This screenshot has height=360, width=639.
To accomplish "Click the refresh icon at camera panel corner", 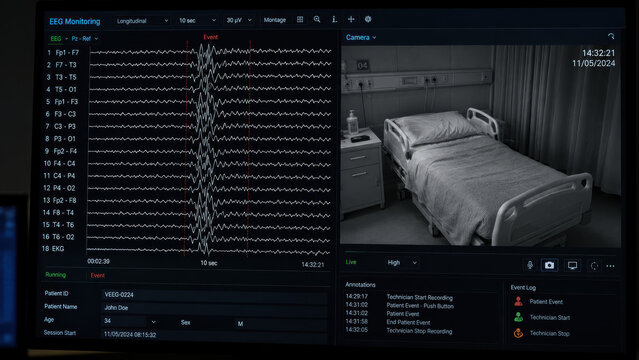I will point(611,36).
